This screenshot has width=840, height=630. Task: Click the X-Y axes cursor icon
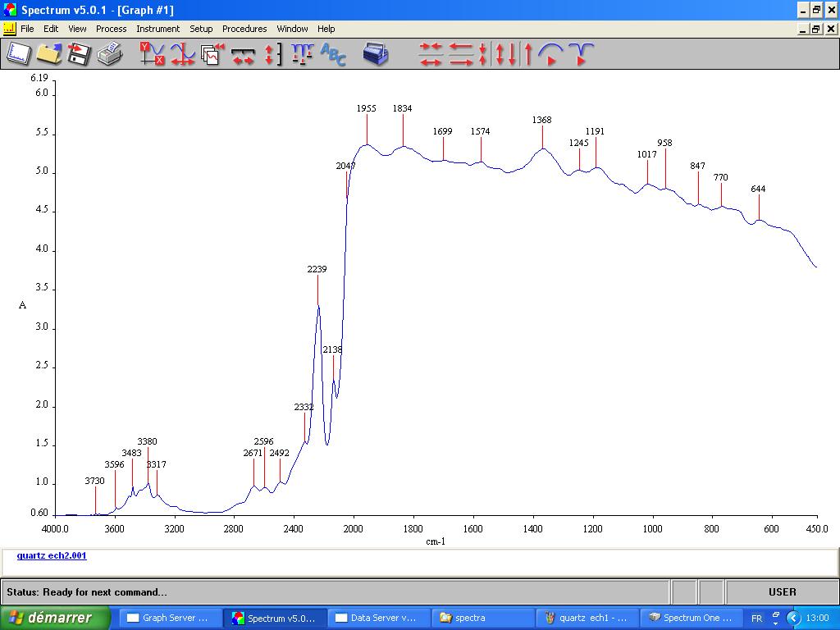click(152, 54)
